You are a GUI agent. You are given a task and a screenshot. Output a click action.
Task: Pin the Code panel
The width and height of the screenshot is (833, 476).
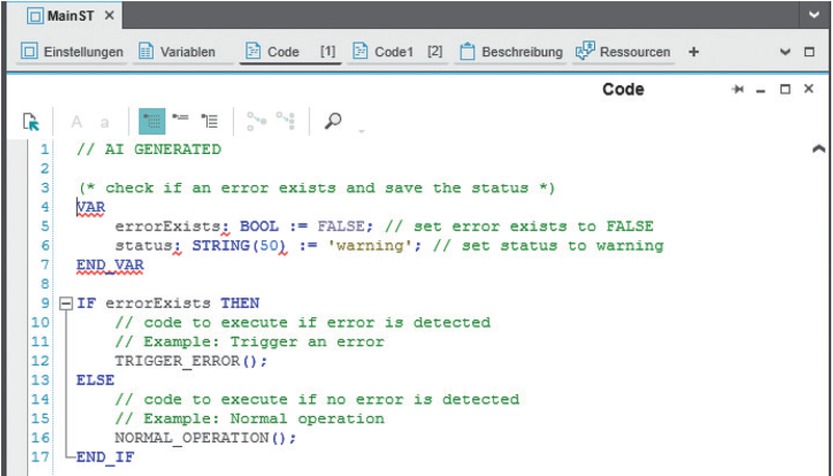click(x=739, y=90)
